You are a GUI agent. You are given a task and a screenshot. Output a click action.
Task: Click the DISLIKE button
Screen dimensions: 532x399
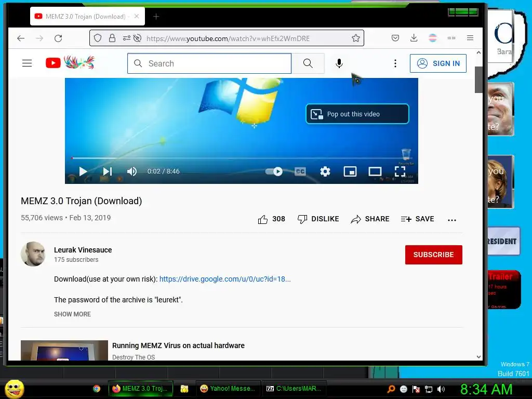pyautogui.click(x=318, y=219)
